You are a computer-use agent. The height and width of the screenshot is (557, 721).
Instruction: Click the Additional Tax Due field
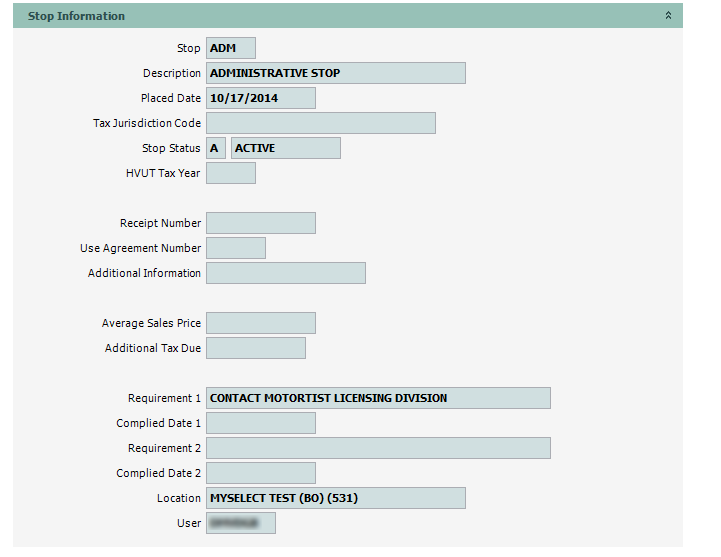point(255,348)
